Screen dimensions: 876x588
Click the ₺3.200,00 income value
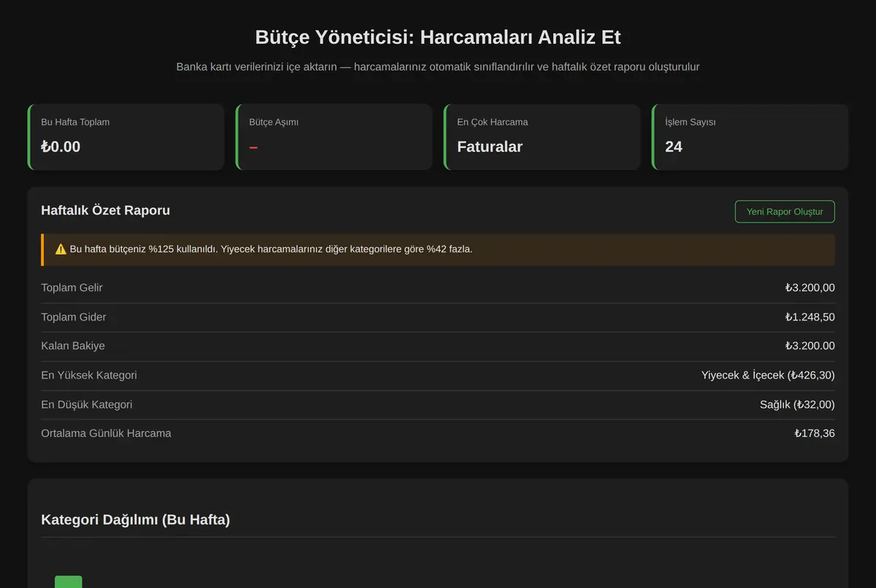810,288
